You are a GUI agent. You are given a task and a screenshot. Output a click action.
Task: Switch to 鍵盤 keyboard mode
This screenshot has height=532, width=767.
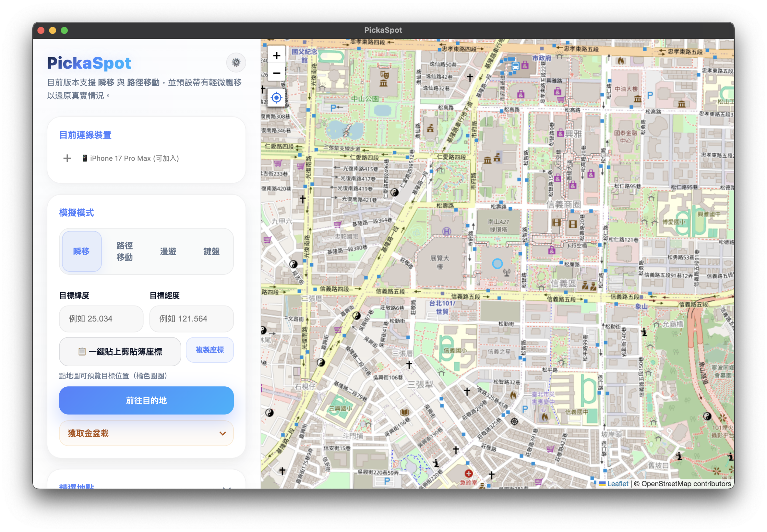pyautogui.click(x=211, y=251)
